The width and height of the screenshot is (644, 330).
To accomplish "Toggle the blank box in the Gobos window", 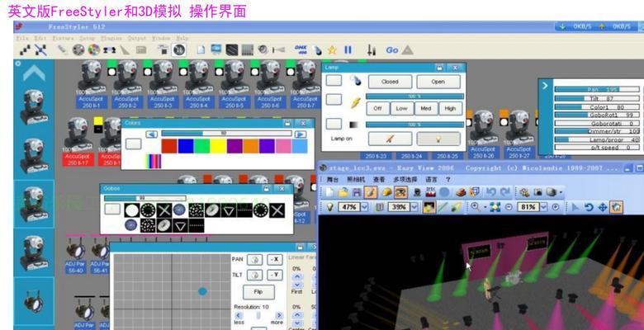I will point(112,210).
